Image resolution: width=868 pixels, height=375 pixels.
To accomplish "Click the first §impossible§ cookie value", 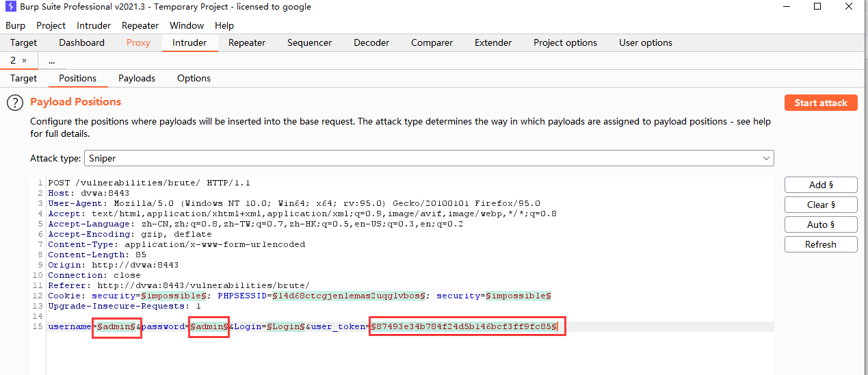I will tap(174, 296).
